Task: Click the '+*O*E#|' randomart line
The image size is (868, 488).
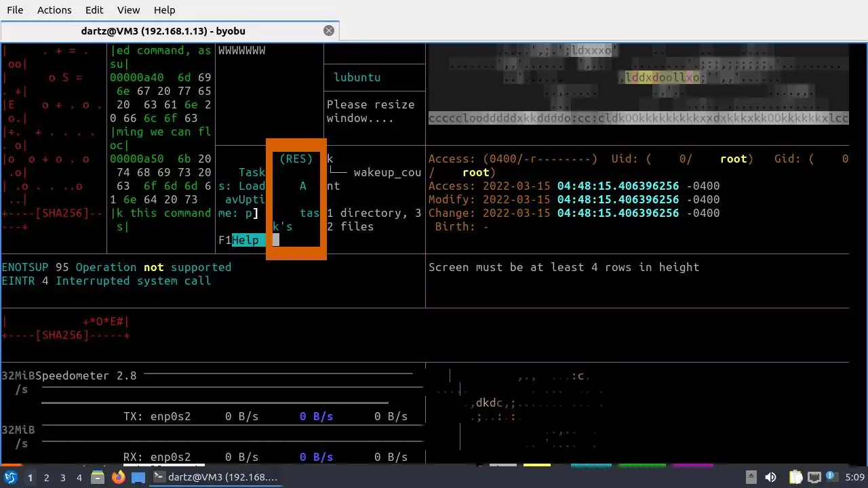Action: [106, 321]
